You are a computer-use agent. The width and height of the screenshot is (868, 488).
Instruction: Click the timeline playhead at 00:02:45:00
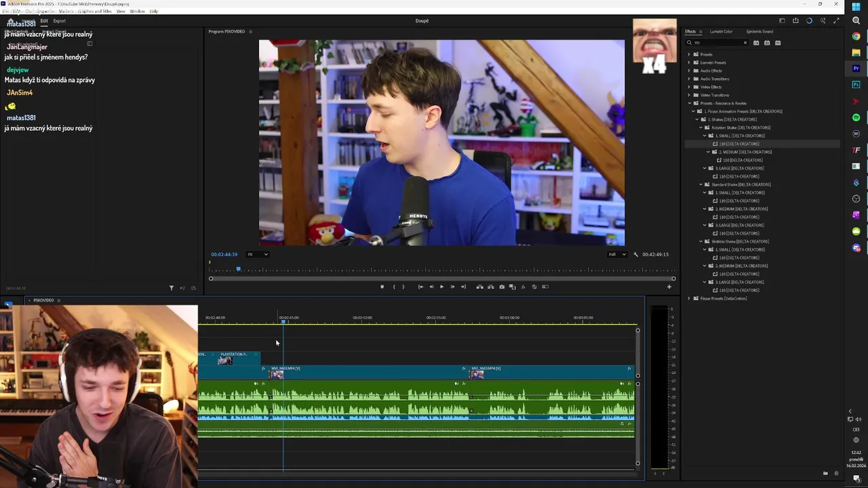283,321
